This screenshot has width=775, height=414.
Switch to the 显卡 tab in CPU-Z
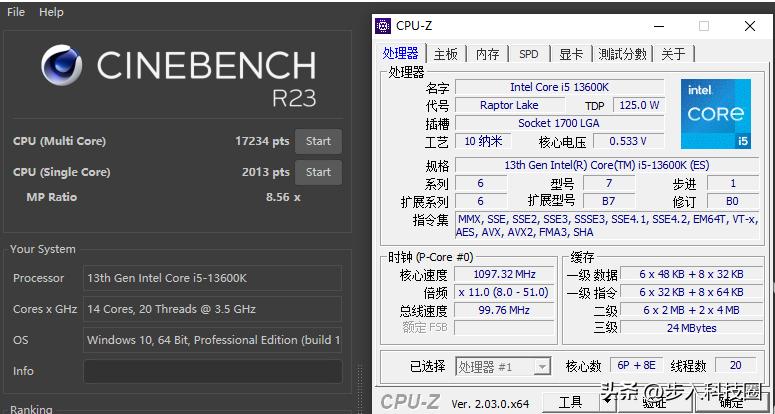click(571, 54)
